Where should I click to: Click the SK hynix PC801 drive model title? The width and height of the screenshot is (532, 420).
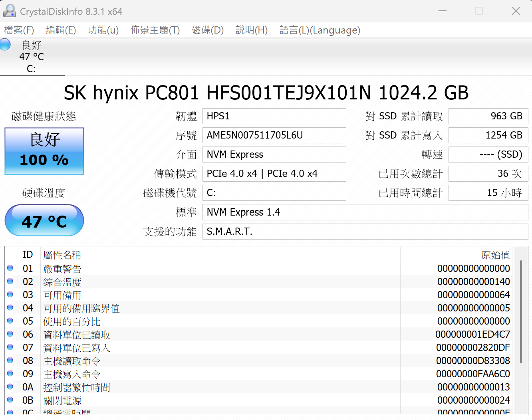pos(266,93)
